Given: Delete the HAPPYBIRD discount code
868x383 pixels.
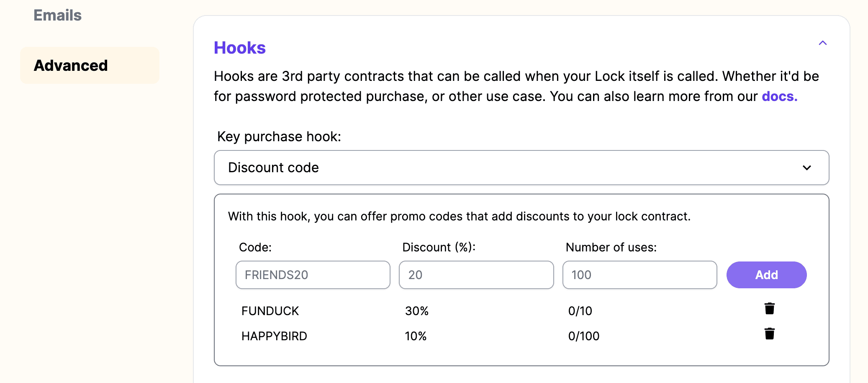Looking at the screenshot, I should (x=769, y=334).
